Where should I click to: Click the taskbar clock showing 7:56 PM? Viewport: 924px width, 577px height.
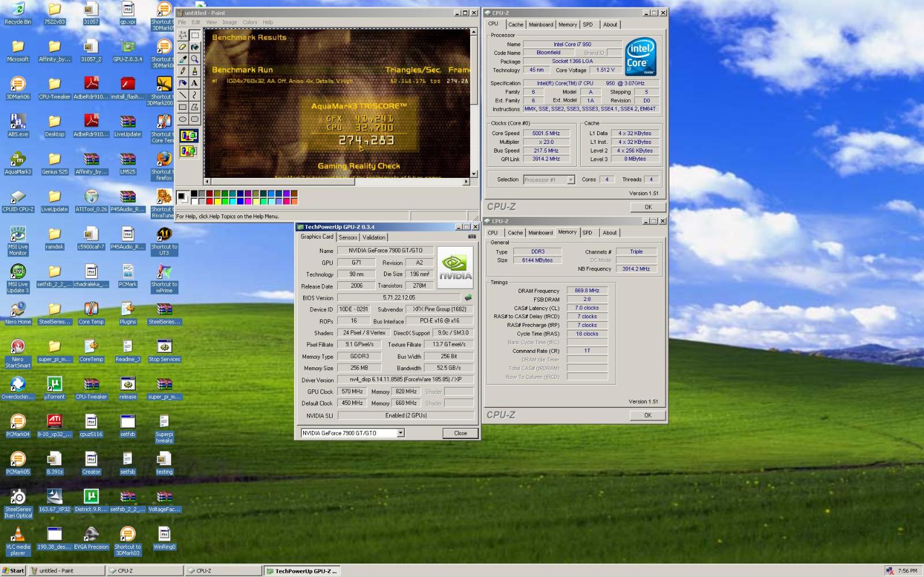click(907, 571)
